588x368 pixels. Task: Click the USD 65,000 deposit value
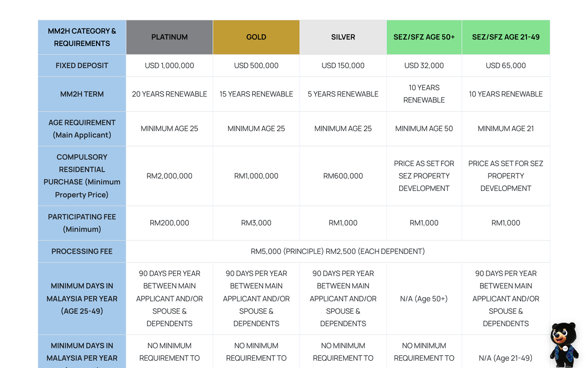pyautogui.click(x=506, y=65)
